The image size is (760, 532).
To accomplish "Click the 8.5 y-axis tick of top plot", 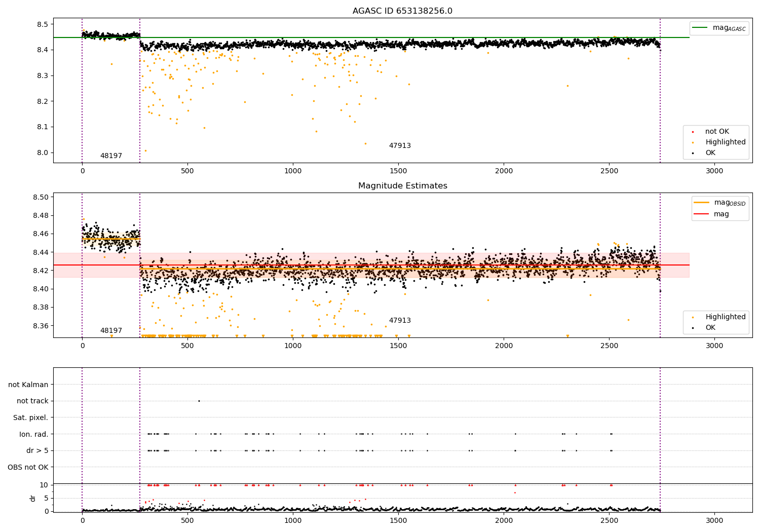I will point(43,24).
